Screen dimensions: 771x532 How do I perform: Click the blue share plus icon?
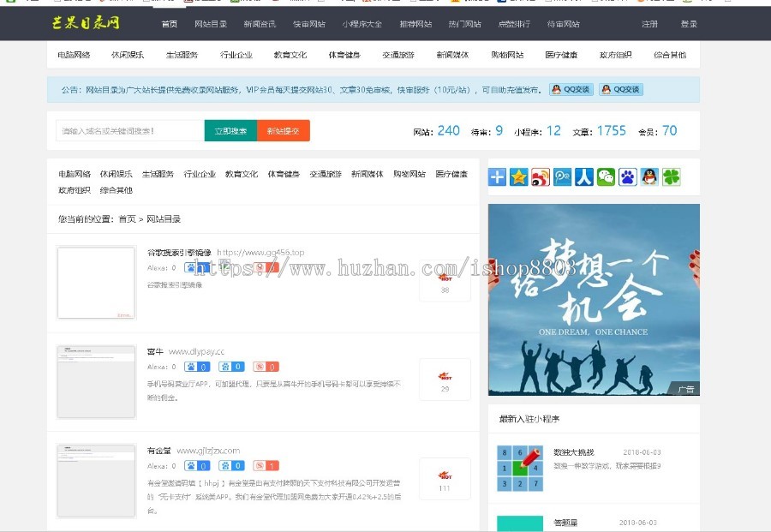[495, 177]
